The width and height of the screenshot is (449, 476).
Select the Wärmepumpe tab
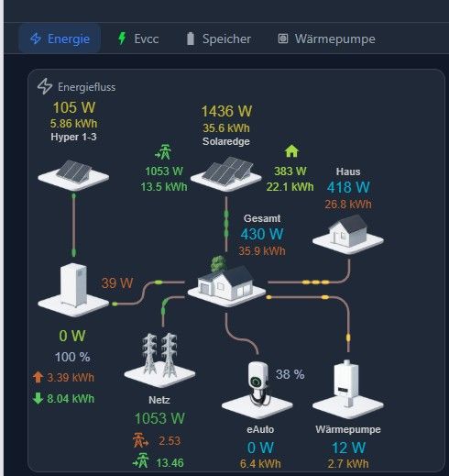pyautogui.click(x=326, y=39)
